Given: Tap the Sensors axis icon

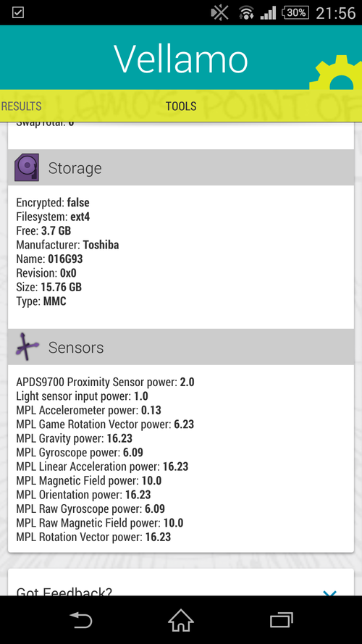Looking at the screenshot, I should pos(27,347).
